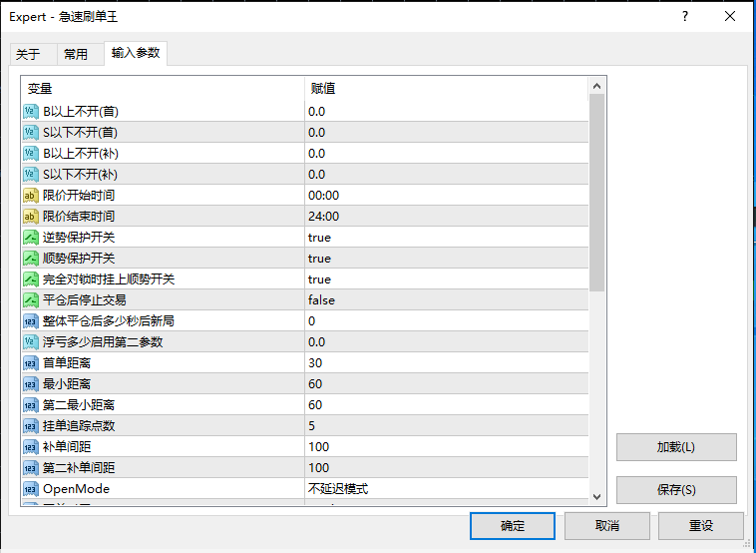Click the string icon beside 限价结束时间
Image resolution: width=756 pixels, height=553 pixels.
click(x=30, y=216)
